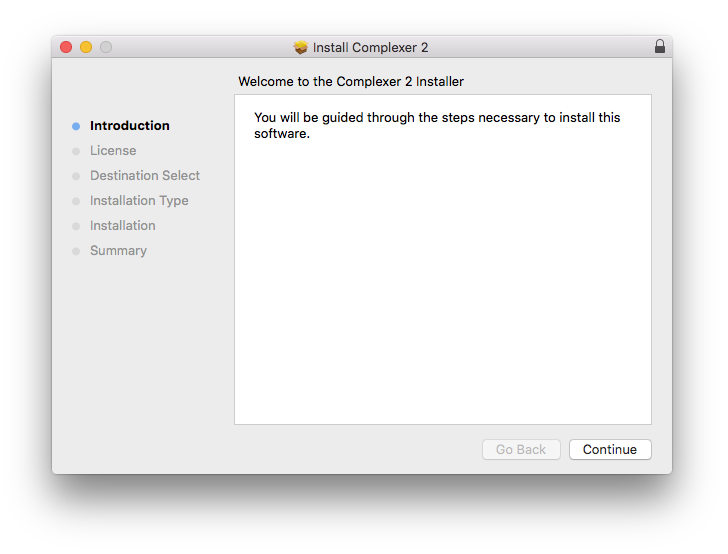Click the Installation step label above Summary
The height and width of the screenshot is (554, 728).
[123, 226]
